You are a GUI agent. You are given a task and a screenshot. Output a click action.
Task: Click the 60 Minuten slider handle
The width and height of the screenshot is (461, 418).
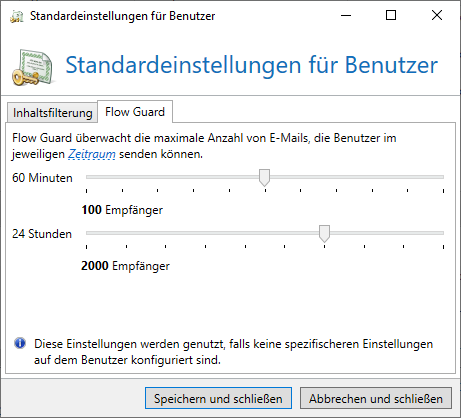coord(264,177)
